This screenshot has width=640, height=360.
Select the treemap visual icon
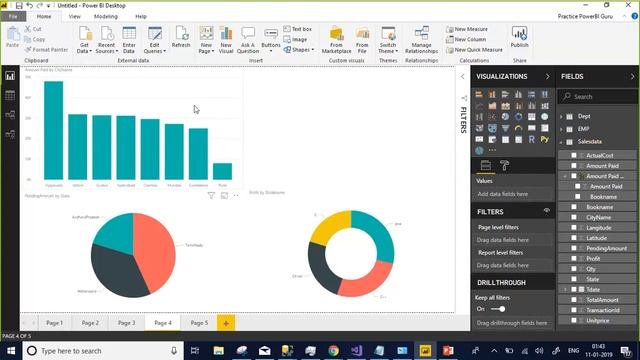(x=531, y=117)
